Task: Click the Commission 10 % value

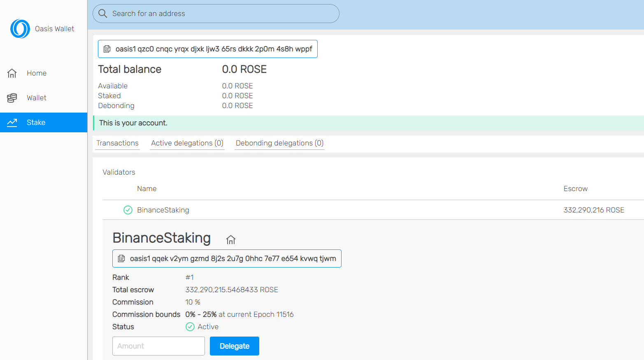Action: point(193,302)
